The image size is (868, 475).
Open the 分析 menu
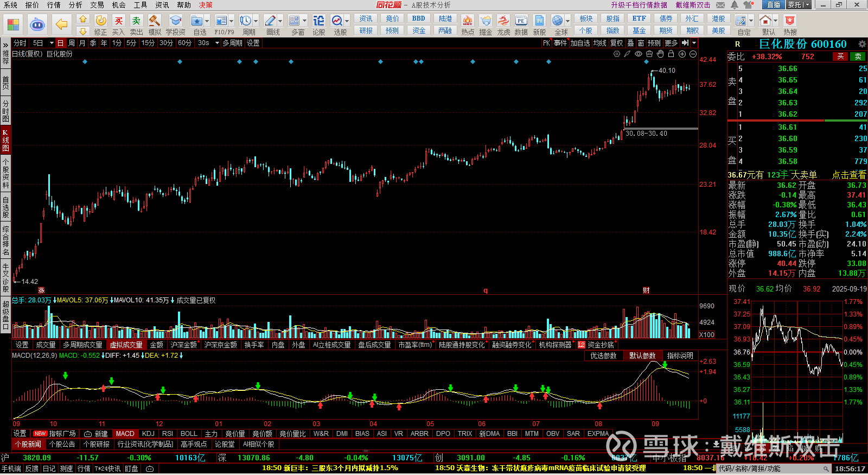(75, 5)
